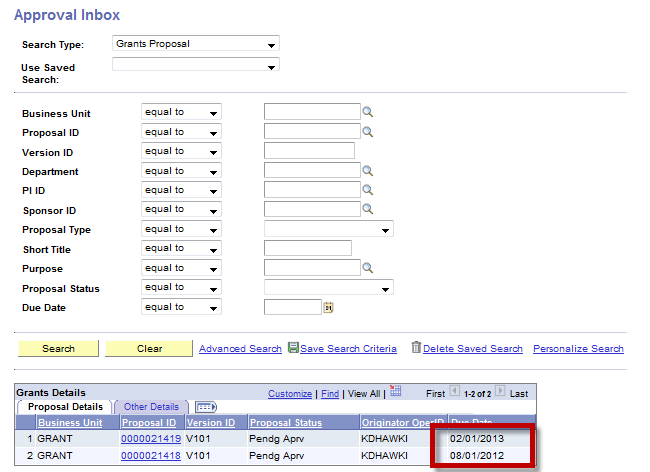Open Business Unit lookup magnifier
650x472 pixels.
click(368, 112)
